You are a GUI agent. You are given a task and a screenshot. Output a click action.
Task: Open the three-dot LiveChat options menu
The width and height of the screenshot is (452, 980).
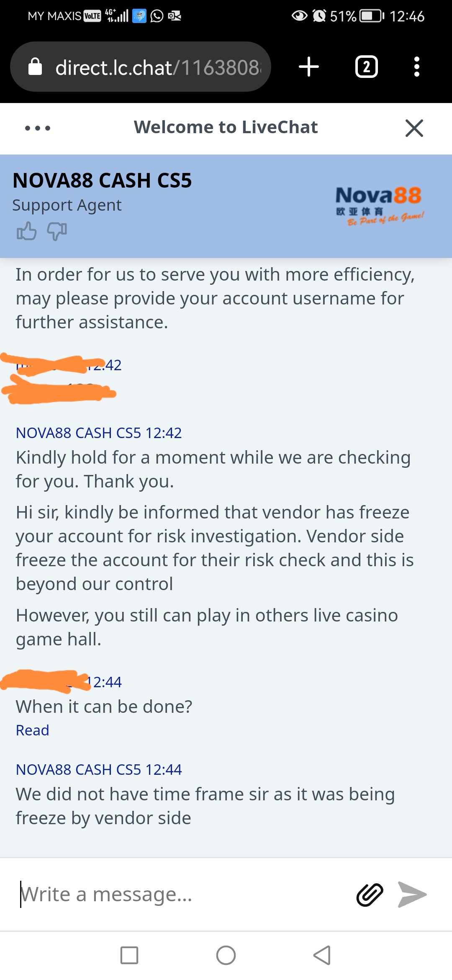38,128
